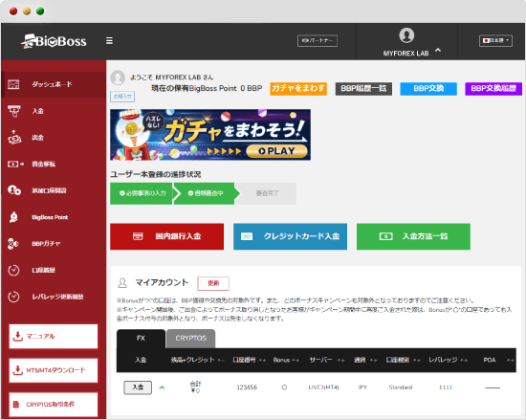
Task: Click the orange ガチャをまわす button
Action: [298, 89]
